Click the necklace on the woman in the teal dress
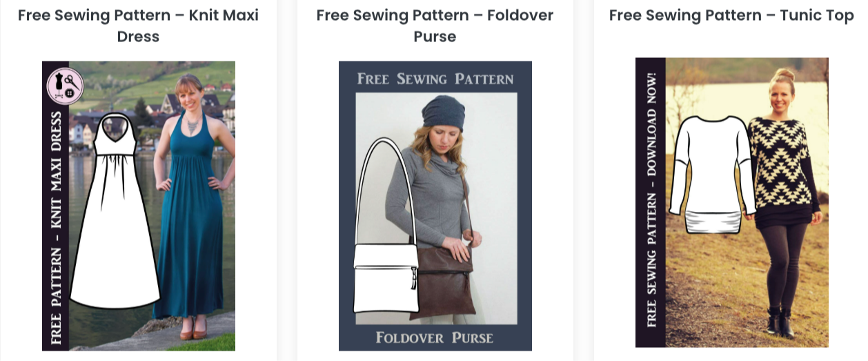868x361 pixels. point(190,126)
